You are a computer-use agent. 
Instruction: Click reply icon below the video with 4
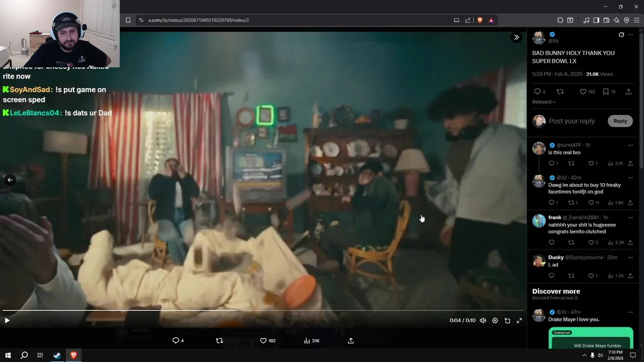[176, 340]
